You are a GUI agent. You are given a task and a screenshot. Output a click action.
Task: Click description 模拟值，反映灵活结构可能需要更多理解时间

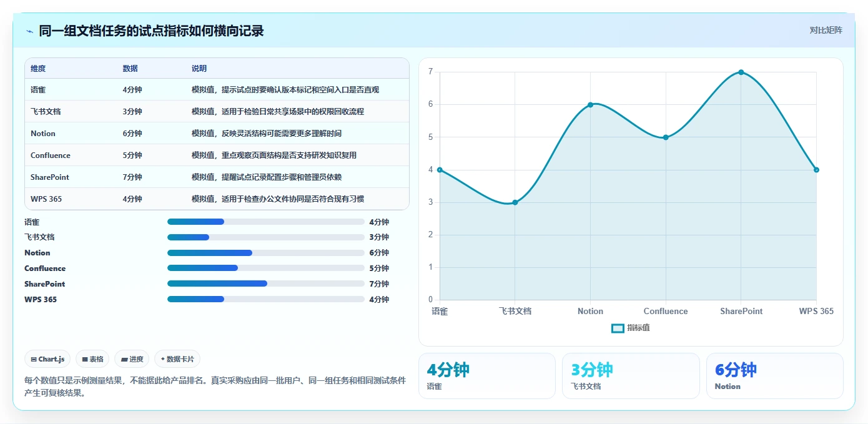tap(267, 134)
